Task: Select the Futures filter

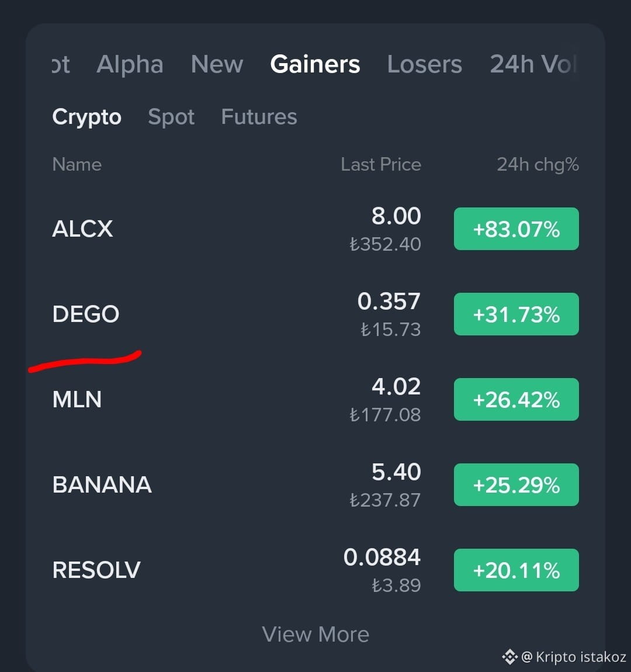Action: (259, 117)
